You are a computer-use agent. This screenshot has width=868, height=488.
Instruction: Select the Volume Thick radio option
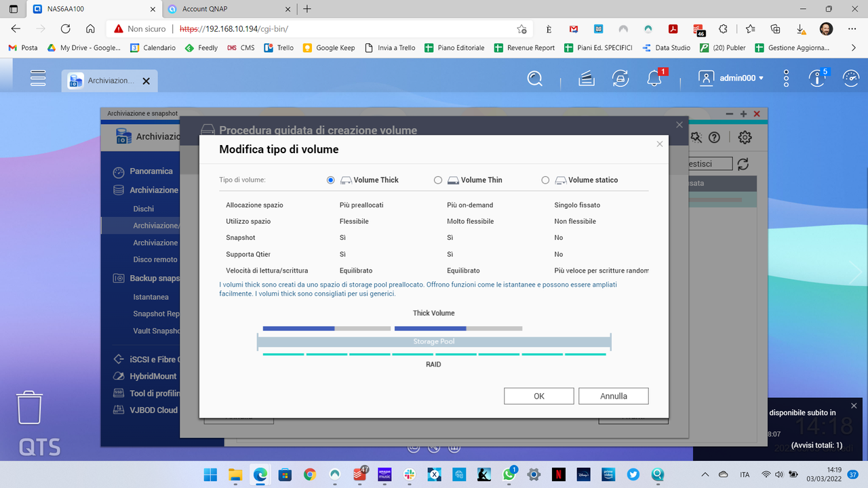click(331, 180)
